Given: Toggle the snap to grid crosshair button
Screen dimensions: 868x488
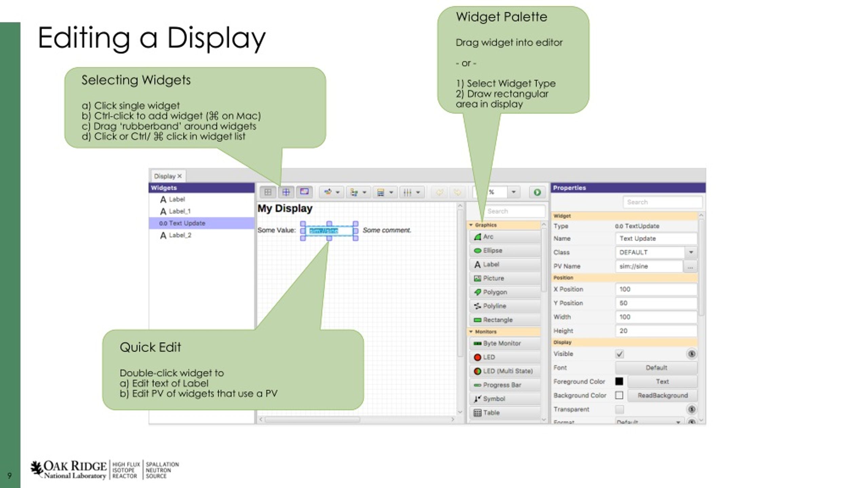Looking at the screenshot, I should pos(286,192).
